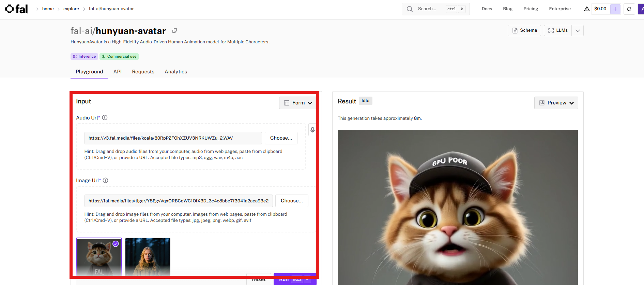Show info tooltip for Image Url
The image size is (644, 285).
coord(106,181)
